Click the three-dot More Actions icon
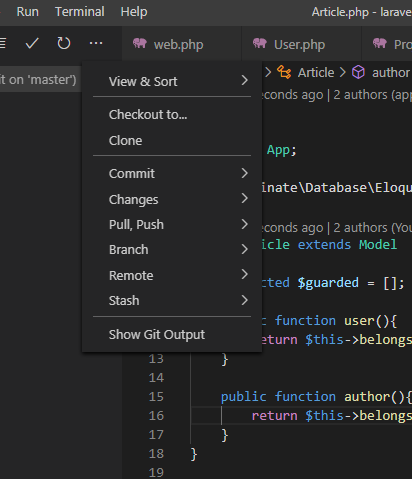This screenshot has width=412, height=479. pyautogui.click(x=96, y=43)
